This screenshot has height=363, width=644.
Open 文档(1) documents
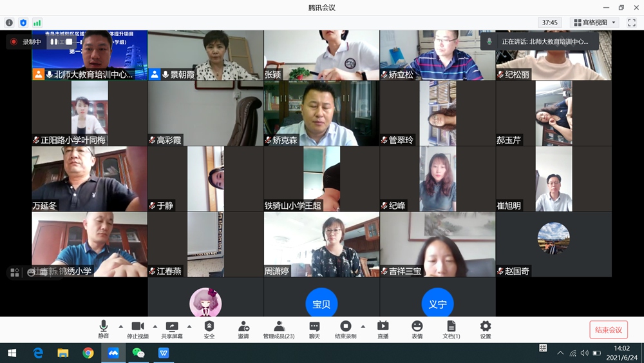(451, 329)
